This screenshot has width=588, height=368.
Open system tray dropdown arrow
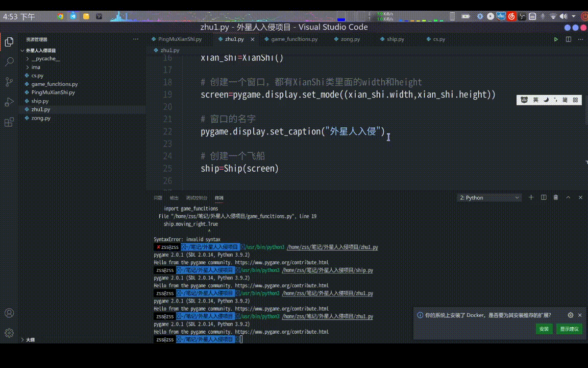[574, 16]
